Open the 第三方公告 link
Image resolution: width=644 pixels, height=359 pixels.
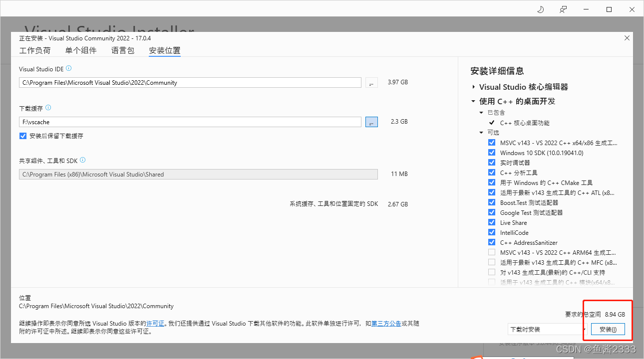pyautogui.click(x=386, y=324)
